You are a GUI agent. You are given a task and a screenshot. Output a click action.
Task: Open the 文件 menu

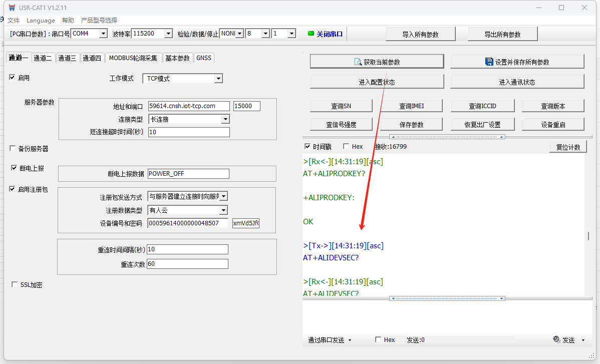(14, 20)
